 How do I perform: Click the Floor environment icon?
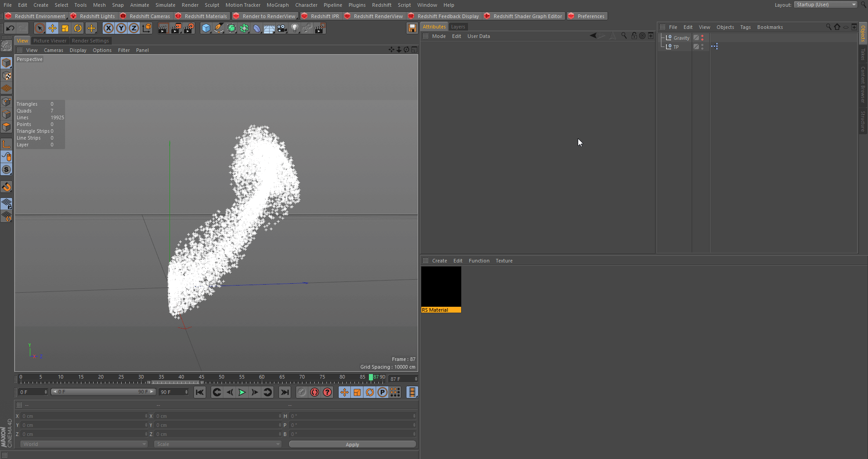pyautogui.click(x=269, y=28)
